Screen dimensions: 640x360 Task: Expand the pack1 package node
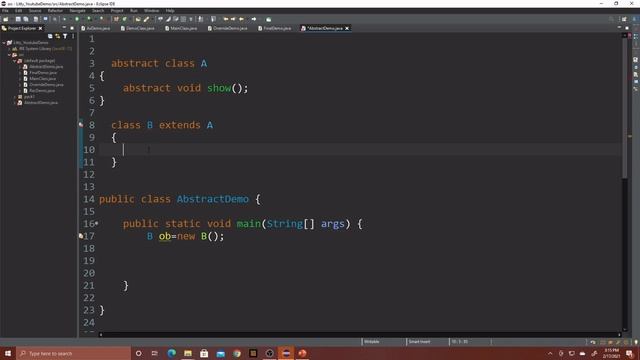click(15, 97)
